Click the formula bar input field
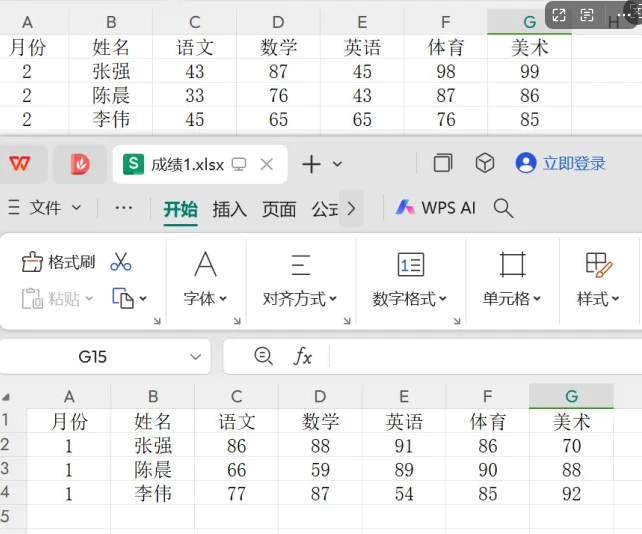642x534 pixels. coord(480,356)
